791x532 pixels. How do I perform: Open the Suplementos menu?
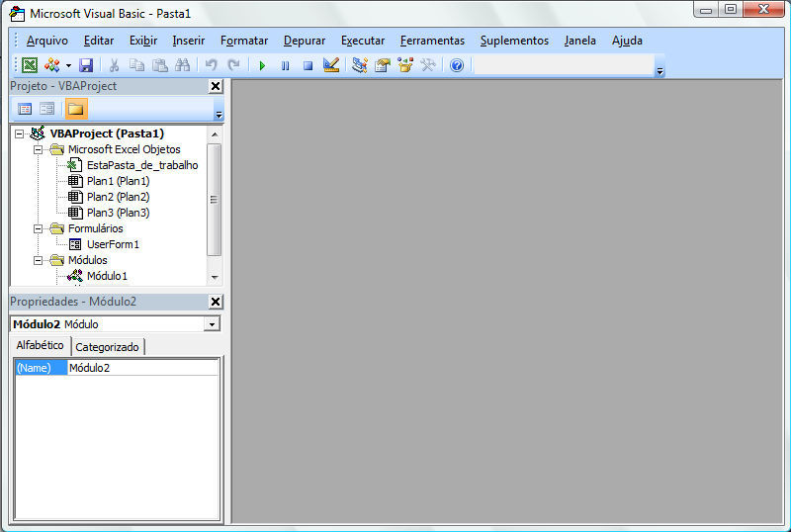click(514, 41)
